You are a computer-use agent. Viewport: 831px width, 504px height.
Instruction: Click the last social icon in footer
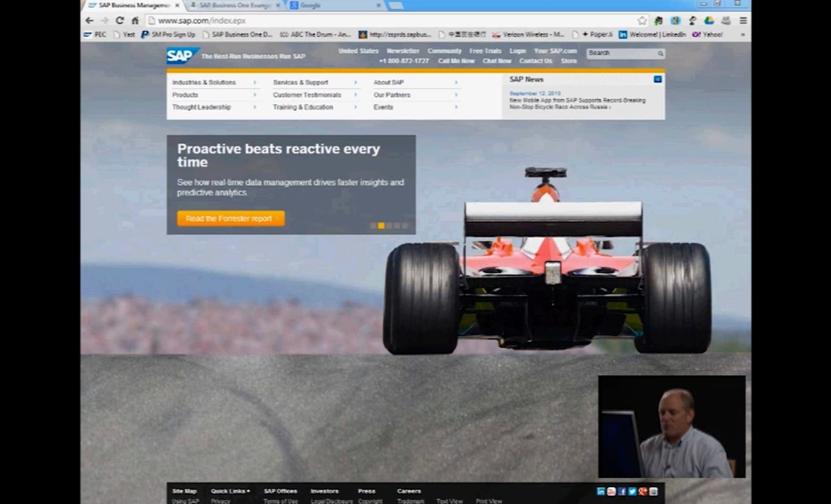pyautogui.click(x=653, y=491)
